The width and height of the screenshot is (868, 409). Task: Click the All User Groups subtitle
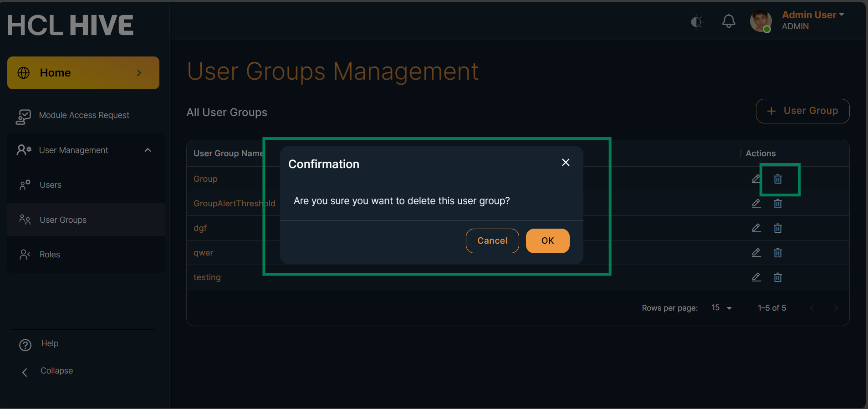pyautogui.click(x=227, y=112)
